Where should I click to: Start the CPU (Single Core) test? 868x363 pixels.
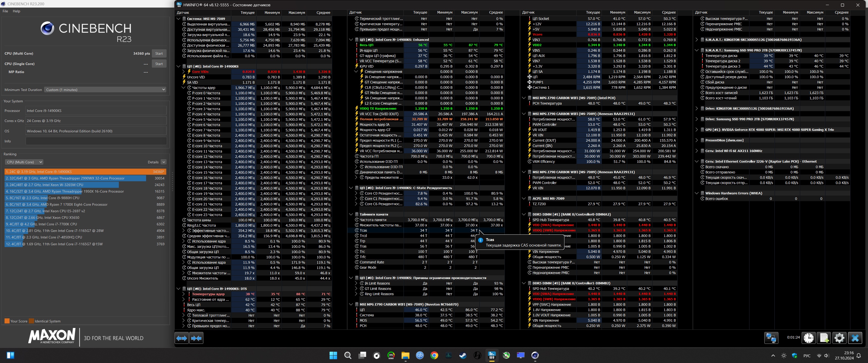coord(159,64)
